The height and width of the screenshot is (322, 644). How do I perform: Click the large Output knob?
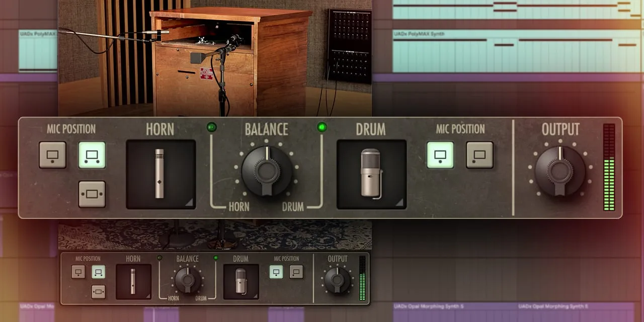560,171
